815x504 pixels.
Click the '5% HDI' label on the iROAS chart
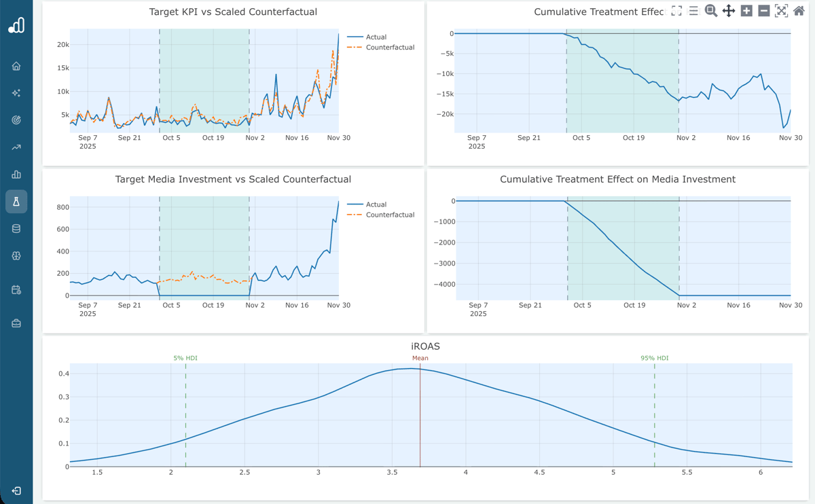185,358
